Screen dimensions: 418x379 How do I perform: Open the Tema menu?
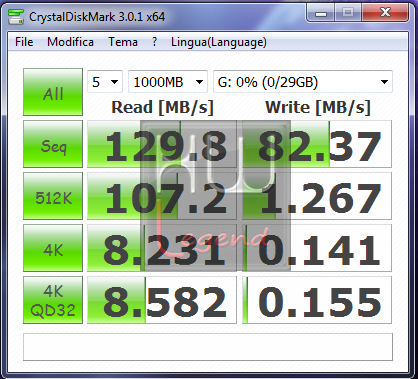tap(123, 42)
